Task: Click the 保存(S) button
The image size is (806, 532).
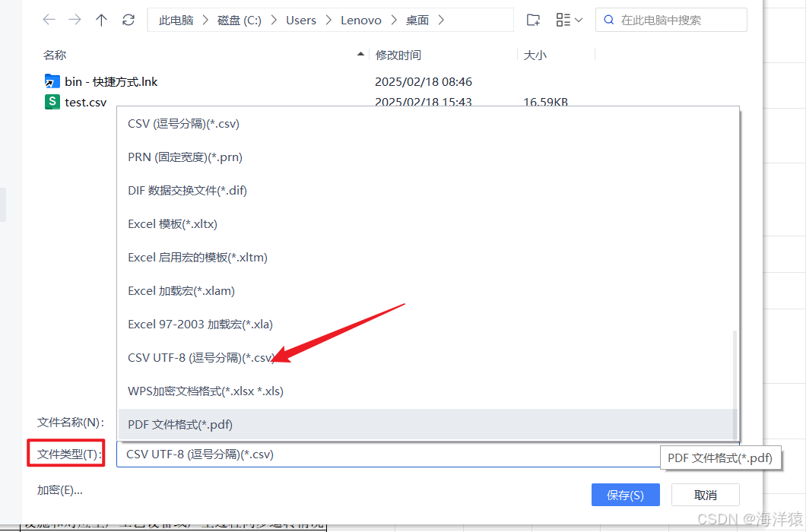Action: tap(625, 494)
